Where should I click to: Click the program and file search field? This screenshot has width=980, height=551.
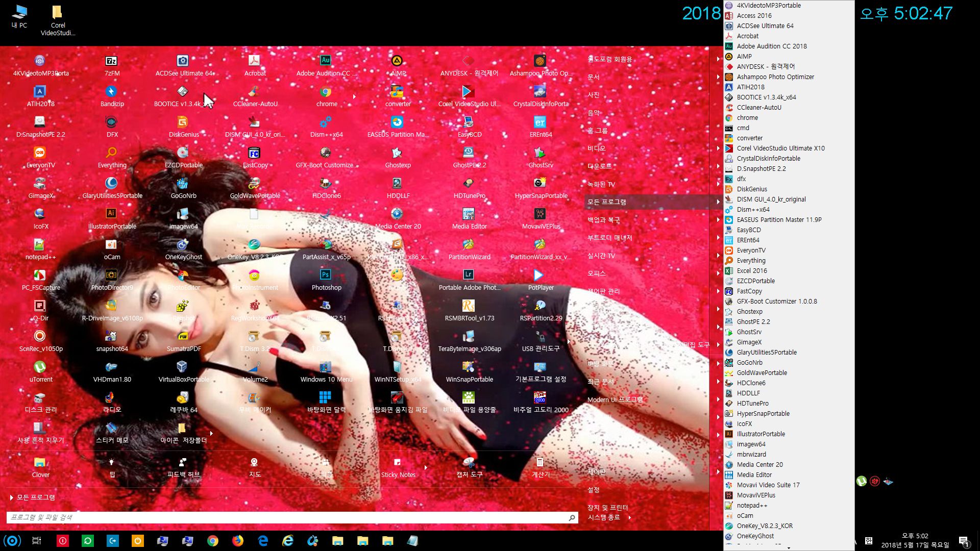[286, 517]
